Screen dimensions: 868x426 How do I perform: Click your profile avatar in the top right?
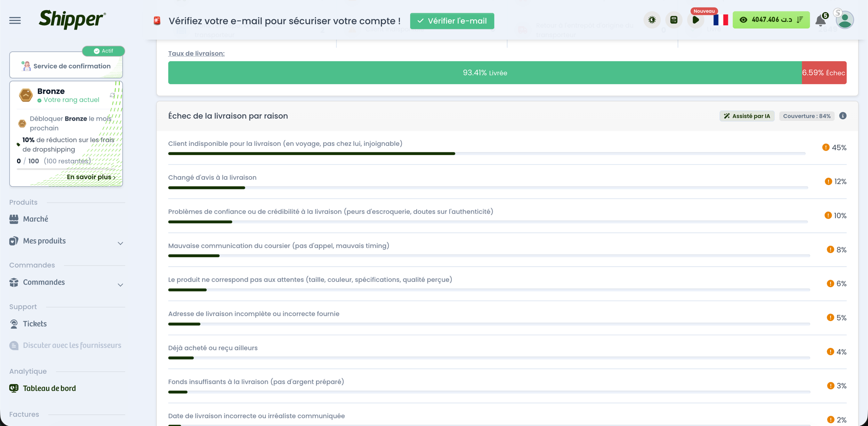(x=845, y=20)
